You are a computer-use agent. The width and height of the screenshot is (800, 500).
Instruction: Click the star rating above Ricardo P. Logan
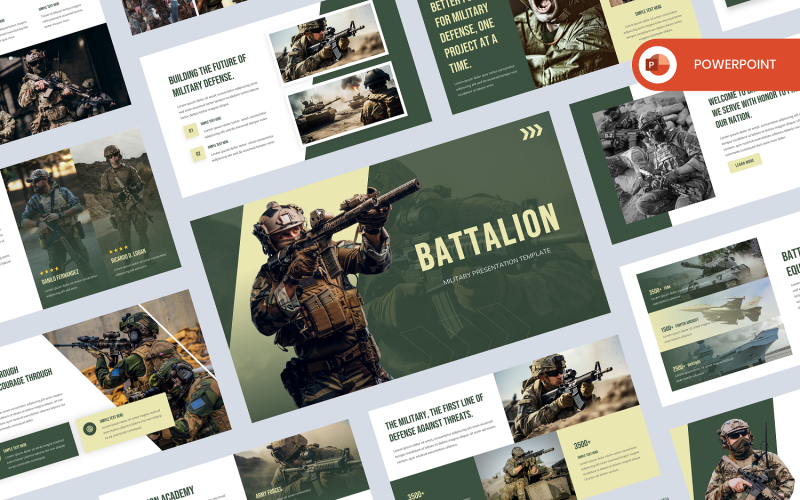coord(118,249)
